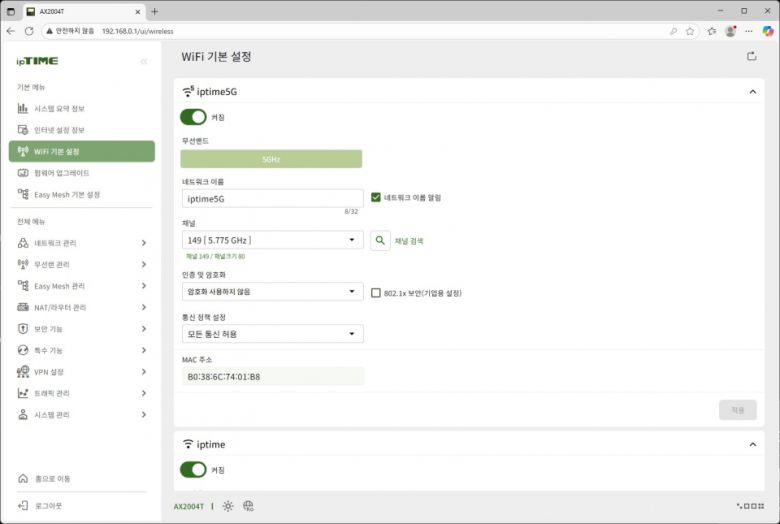Screen dimensions: 780x524
Task: Open a new browser tab
Action: (x=154, y=11)
